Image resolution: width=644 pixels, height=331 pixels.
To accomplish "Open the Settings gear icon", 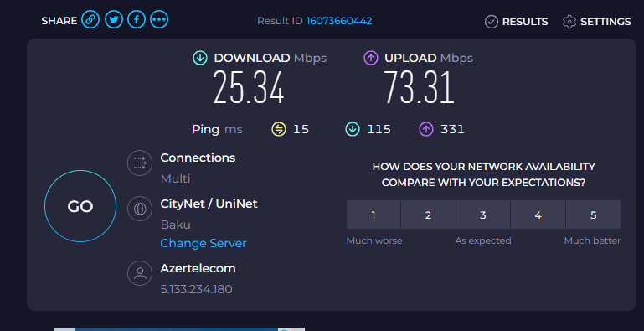I will pyautogui.click(x=569, y=22).
